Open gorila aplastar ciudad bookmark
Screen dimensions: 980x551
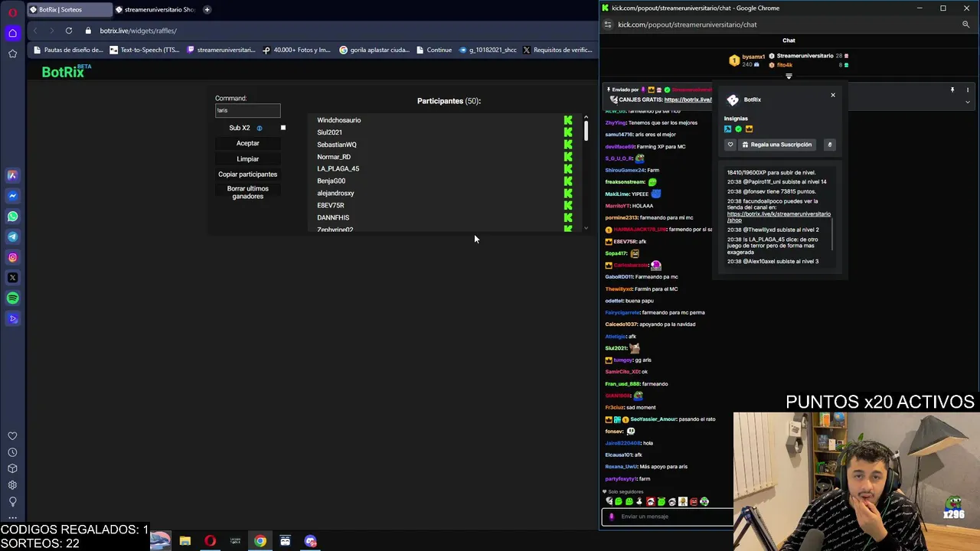(x=374, y=50)
